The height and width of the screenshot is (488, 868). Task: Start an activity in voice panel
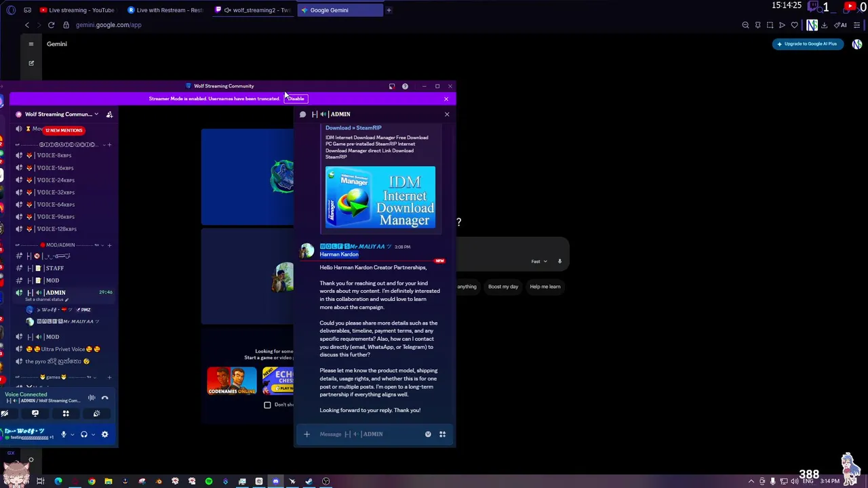point(66,413)
